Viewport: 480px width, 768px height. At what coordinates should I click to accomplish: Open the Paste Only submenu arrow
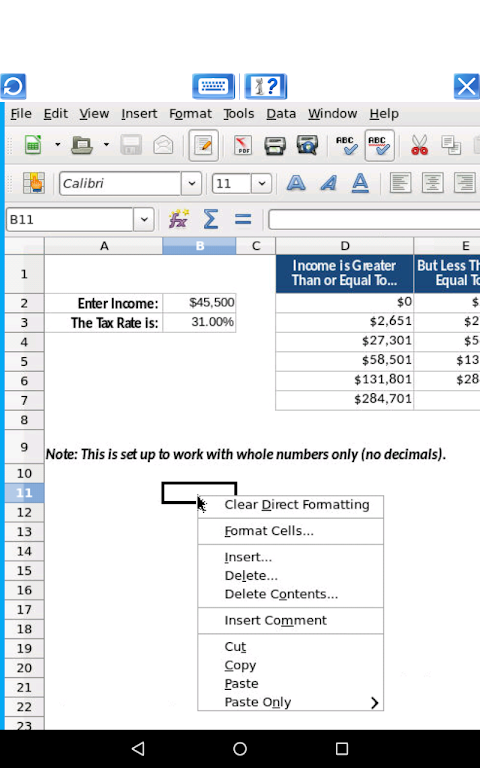point(375,703)
